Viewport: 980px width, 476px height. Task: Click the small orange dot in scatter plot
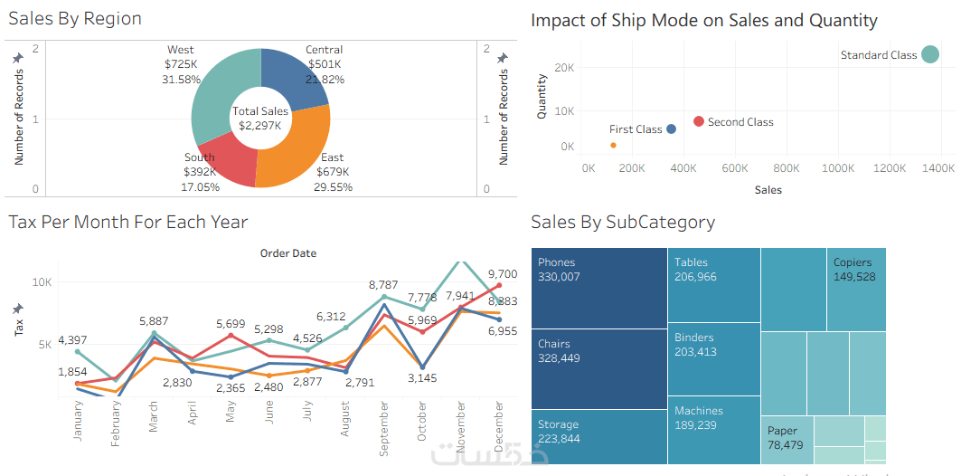pos(613,145)
